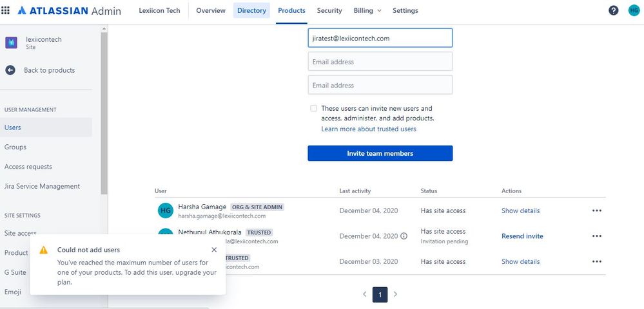Select Users in sidebar
The image size is (644, 309).
click(46, 127)
